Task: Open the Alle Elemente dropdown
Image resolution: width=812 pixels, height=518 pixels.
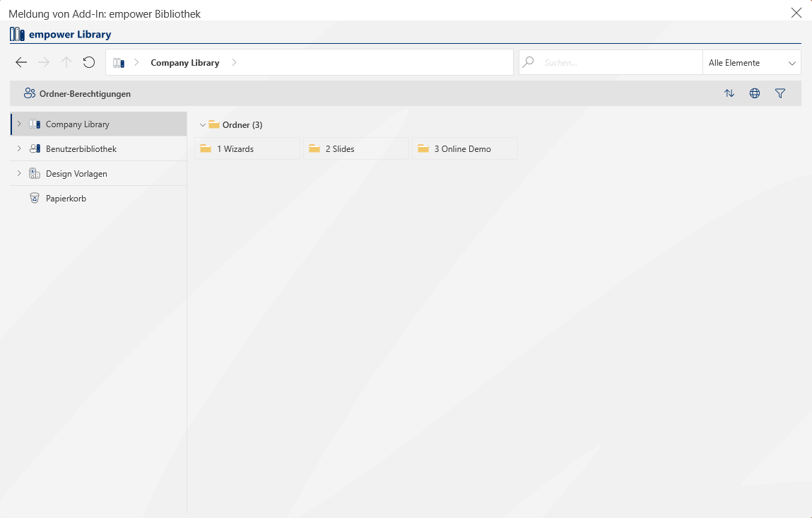Action: coord(752,63)
